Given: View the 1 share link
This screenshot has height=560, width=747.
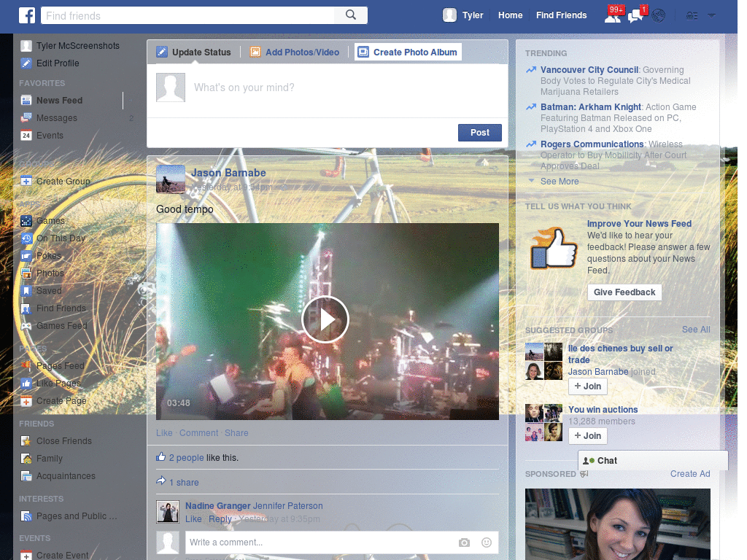Looking at the screenshot, I should pyautogui.click(x=184, y=483).
